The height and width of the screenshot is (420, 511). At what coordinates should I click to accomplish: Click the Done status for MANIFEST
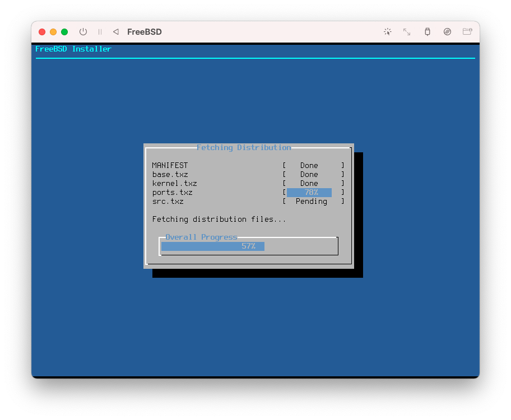pos(309,166)
